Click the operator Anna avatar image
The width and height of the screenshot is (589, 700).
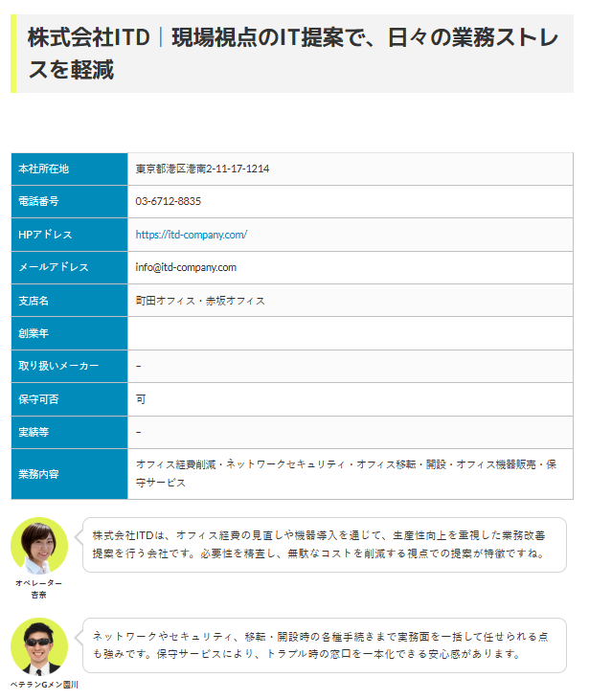point(38,545)
